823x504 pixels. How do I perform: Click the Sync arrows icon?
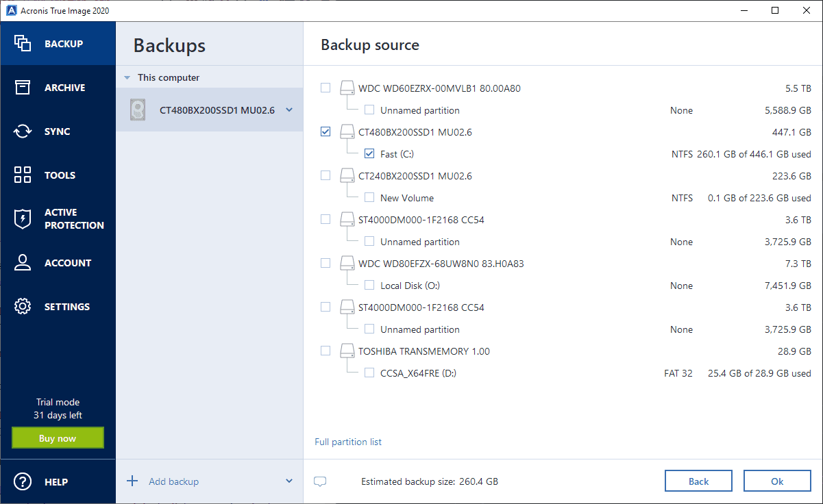click(23, 131)
